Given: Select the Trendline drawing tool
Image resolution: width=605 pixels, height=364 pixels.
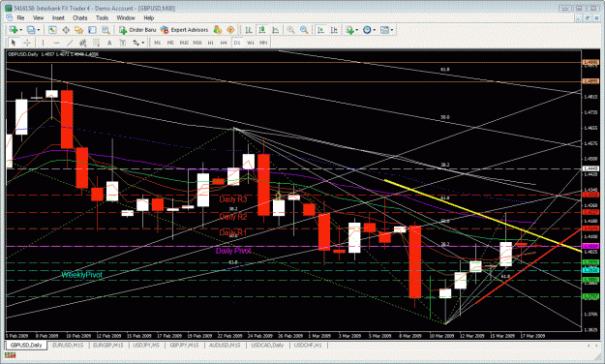Looking at the screenshot, I should pyautogui.click(x=70, y=43).
